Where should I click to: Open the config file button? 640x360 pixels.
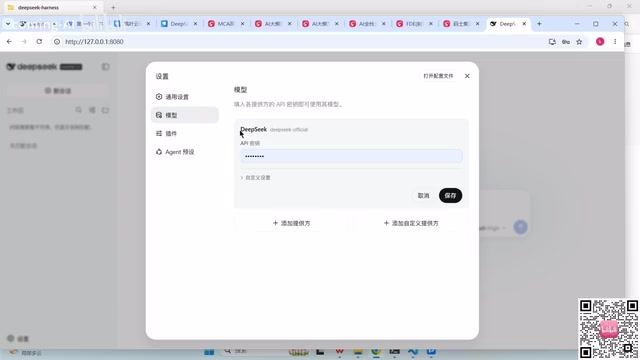438,76
